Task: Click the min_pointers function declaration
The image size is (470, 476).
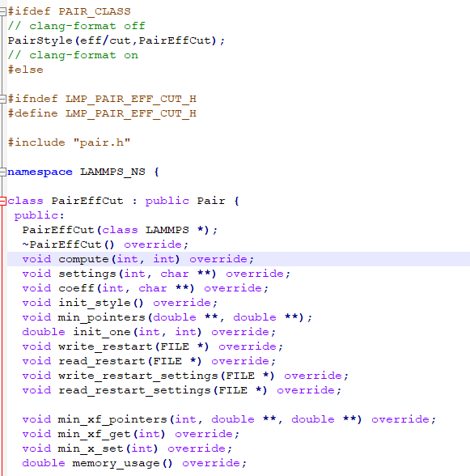Action: click(167, 317)
